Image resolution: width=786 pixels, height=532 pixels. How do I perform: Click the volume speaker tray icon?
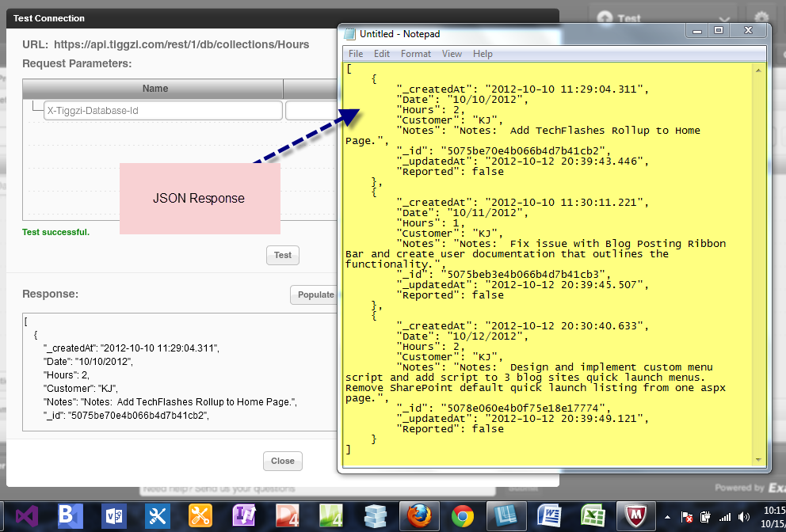(742, 517)
